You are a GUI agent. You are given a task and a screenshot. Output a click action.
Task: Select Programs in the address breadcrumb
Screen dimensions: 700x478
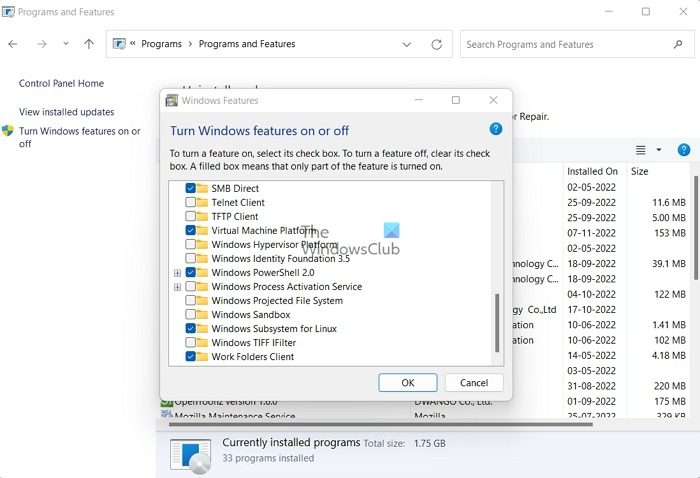click(161, 44)
